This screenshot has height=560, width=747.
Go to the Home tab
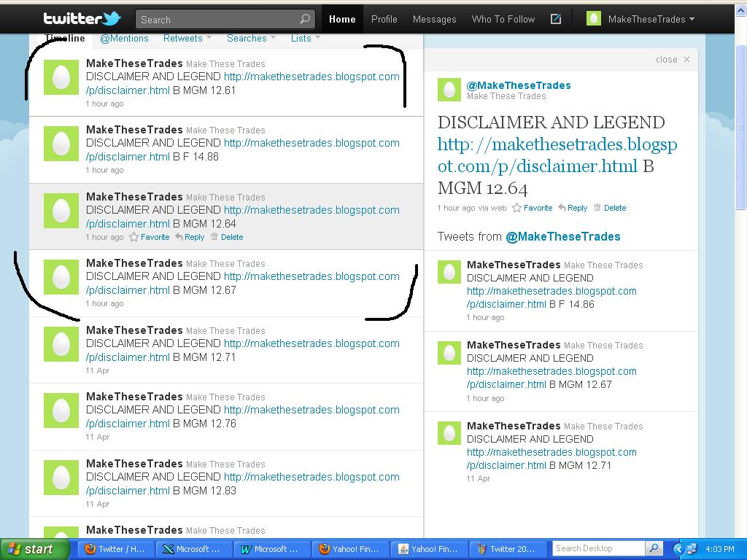pyautogui.click(x=342, y=19)
